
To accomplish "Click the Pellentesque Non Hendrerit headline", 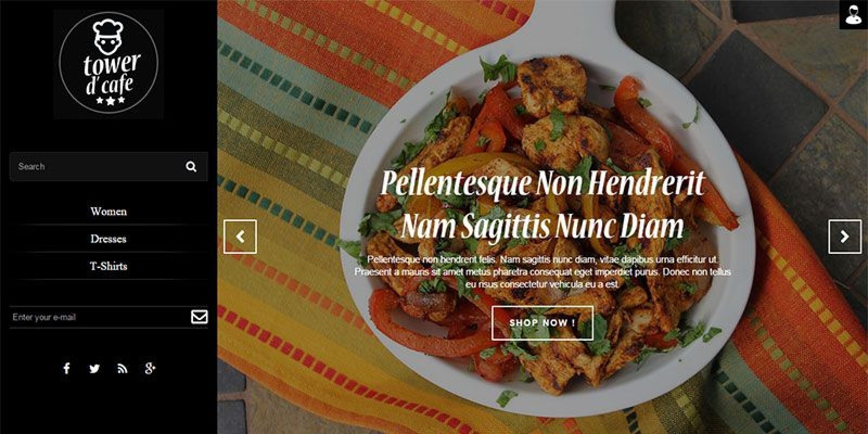I will (x=542, y=183).
